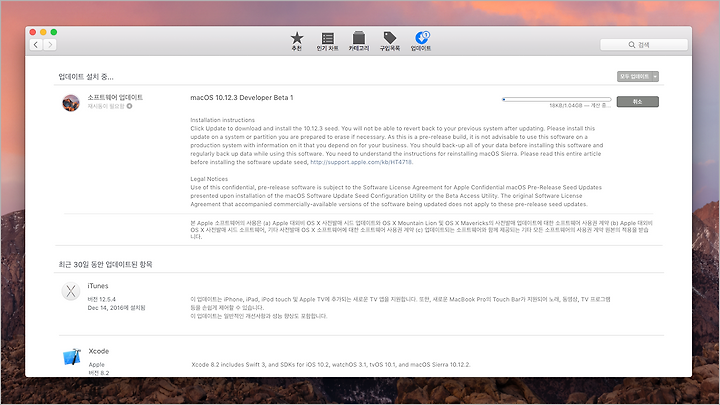Open the Featured star tab
720x405 pixels.
297,41
